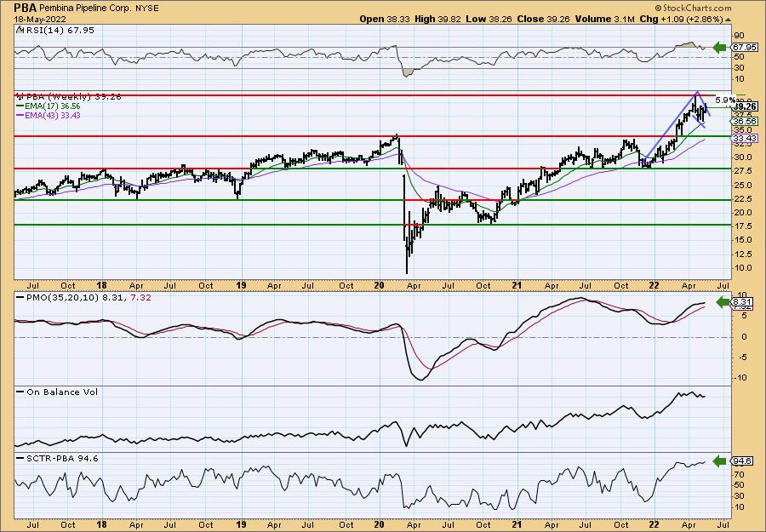The width and height of the screenshot is (766, 532).
Task: Click the PBA ticker symbol in header
Action: pyautogui.click(x=25, y=8)
